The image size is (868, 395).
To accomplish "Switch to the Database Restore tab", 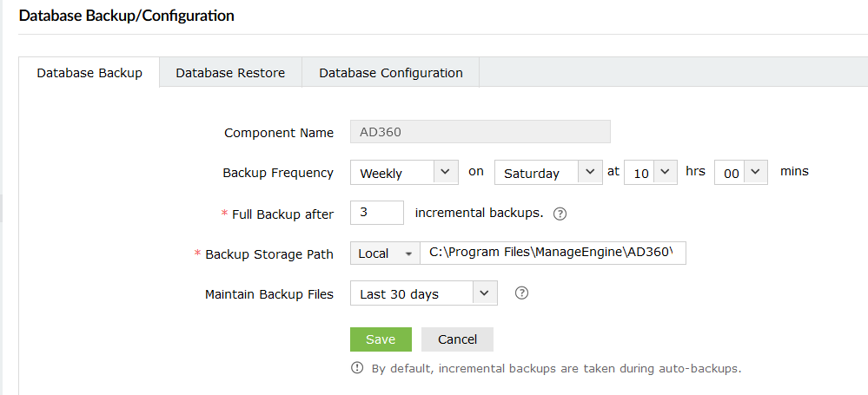I will [230, 73].
